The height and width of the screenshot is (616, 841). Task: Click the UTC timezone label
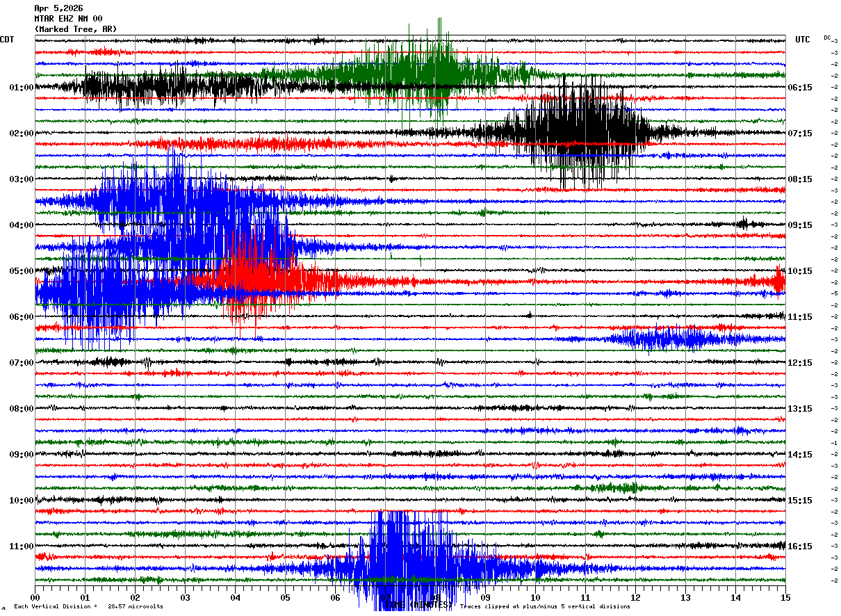[803, 40]
